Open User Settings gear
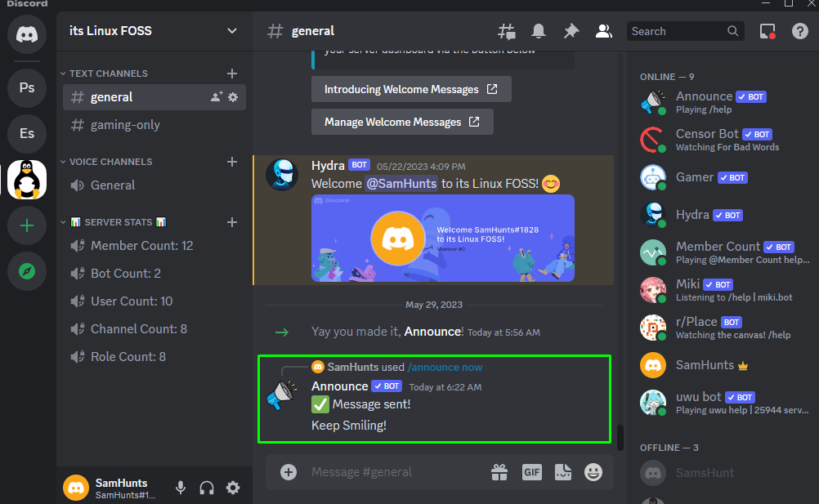The image size is (819, 504). tap(233, 488)
